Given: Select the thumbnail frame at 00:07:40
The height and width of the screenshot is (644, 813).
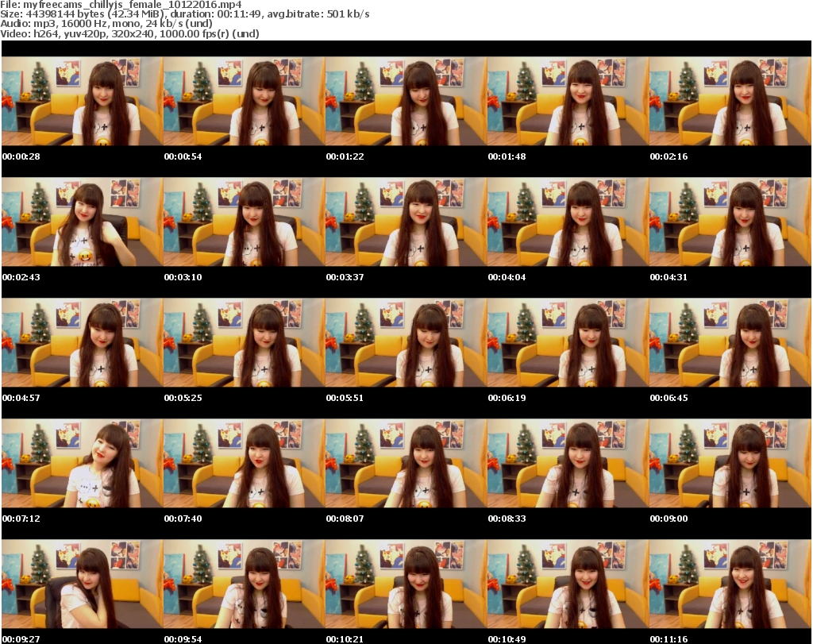Looking at the screenshot, I should pos(245,463).
